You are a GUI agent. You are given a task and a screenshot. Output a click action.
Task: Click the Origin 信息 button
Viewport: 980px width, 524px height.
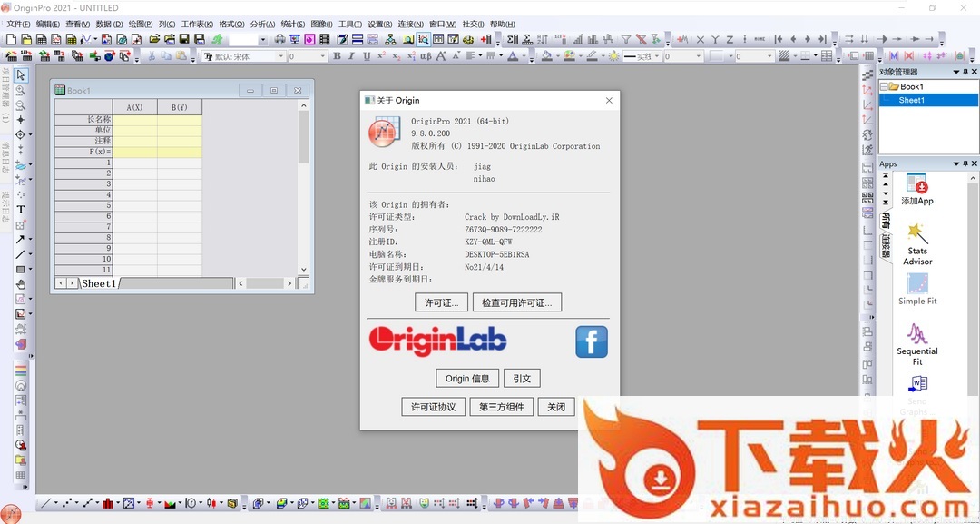[467, 379]
